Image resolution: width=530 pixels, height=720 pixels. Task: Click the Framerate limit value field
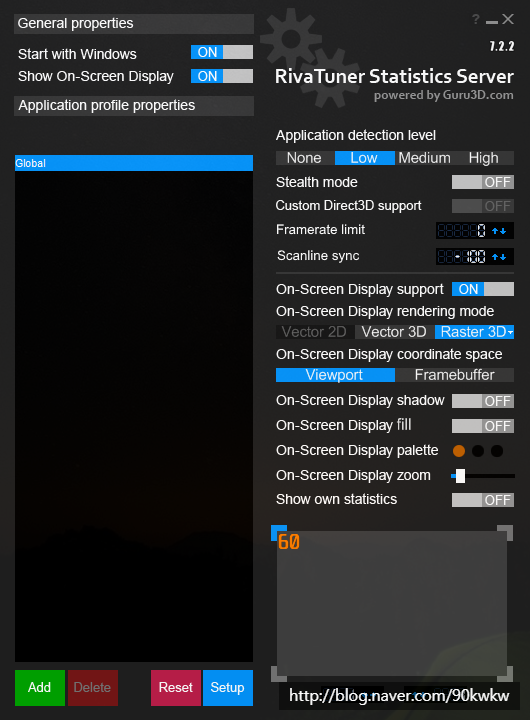pos(462,231)
